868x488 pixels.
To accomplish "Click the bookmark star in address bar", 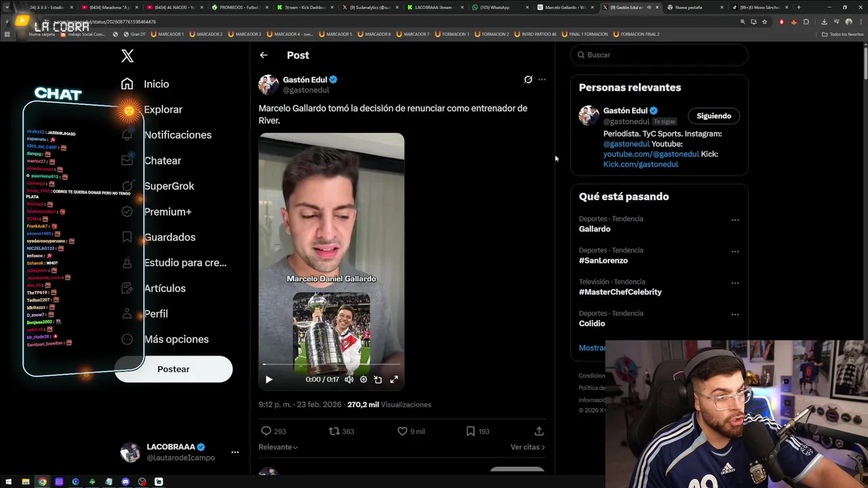I will 764,22.
